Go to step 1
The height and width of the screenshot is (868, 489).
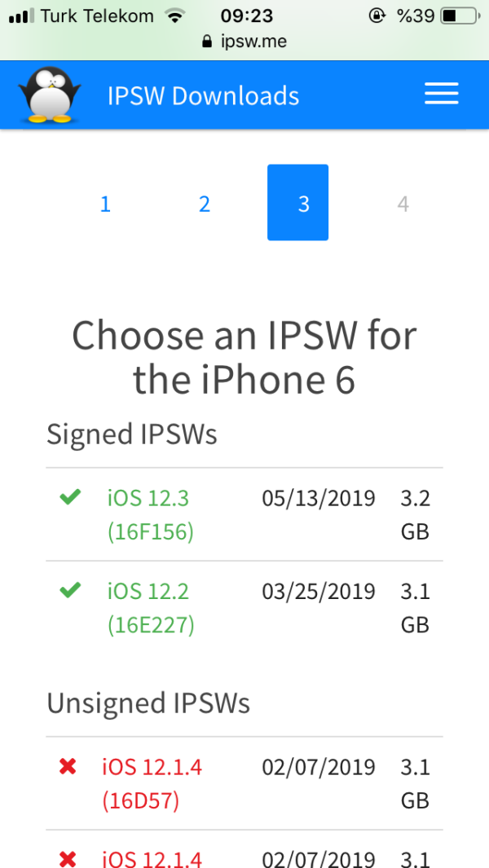coord(105,203)
